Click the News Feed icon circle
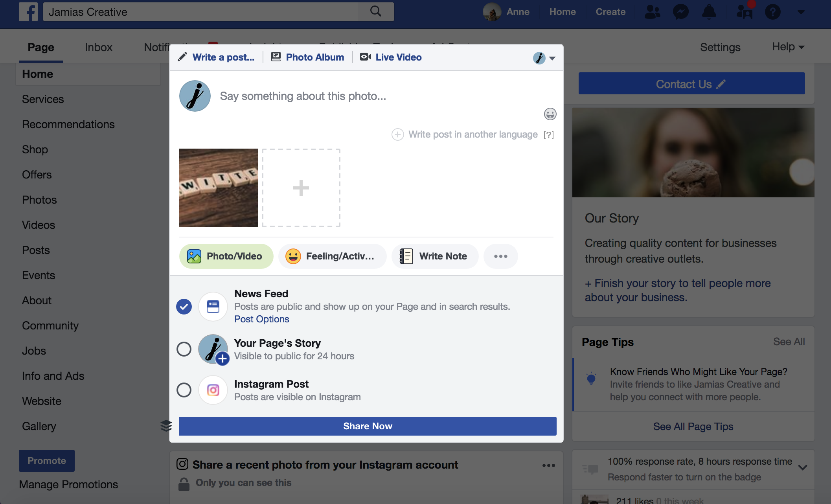The height and width of the screenshot is (504, 831). (x=213, y=307)
